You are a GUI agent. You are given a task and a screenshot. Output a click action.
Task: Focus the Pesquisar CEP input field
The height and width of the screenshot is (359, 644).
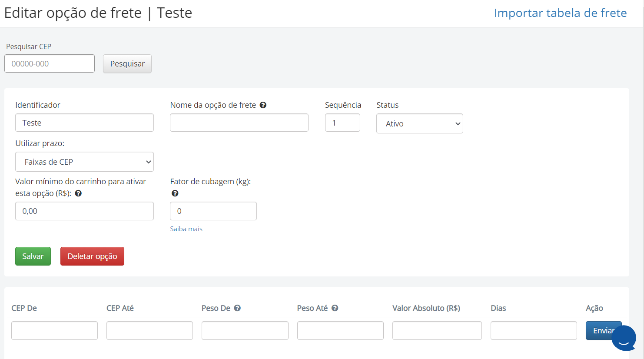tap(50, 64)
